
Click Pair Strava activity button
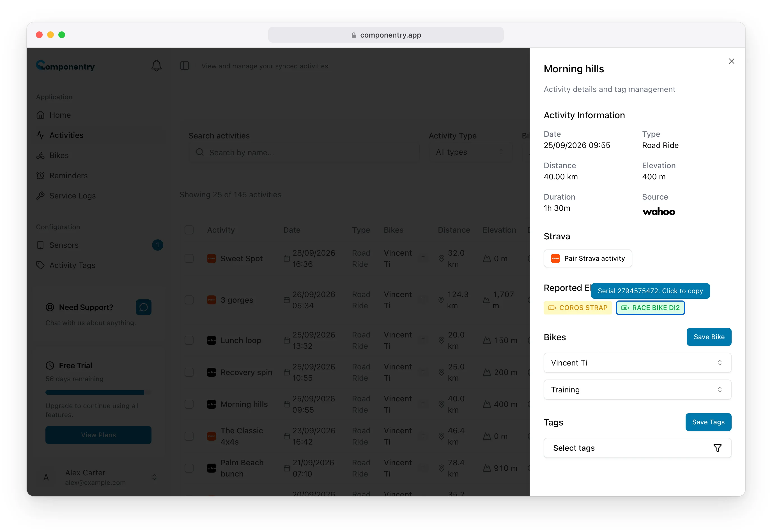587,258
